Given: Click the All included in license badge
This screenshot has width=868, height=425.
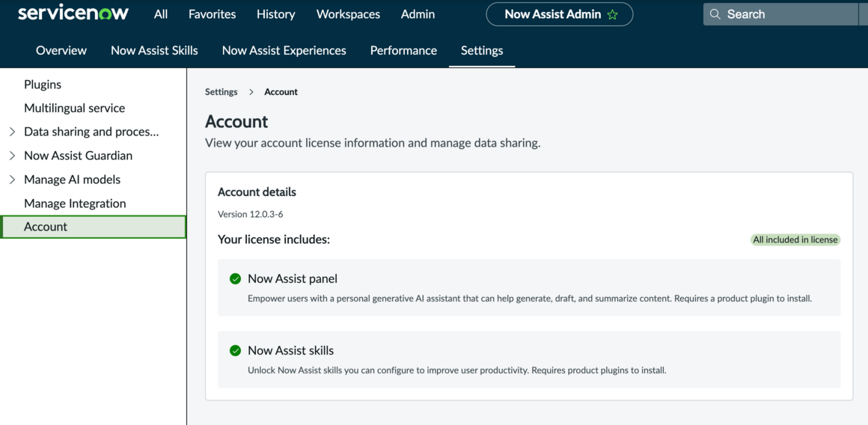Looking at the screenshot, I should coord(795,239).
